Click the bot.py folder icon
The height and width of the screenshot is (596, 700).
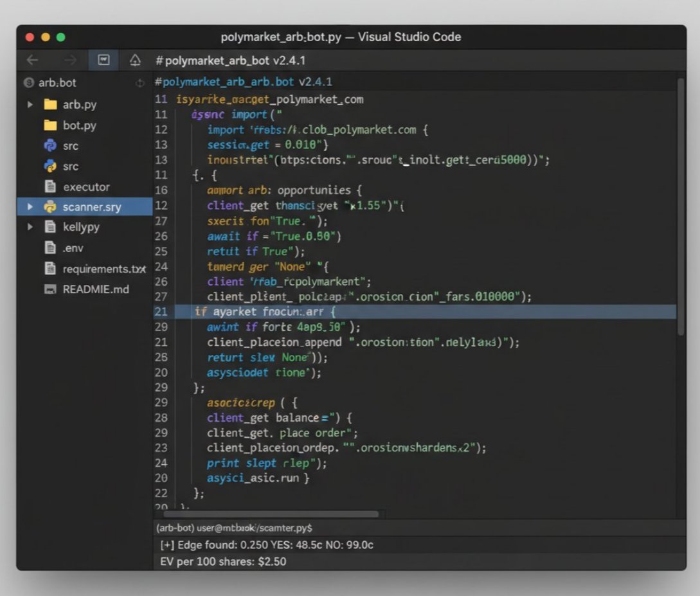pyautogui.click(x=50, y=125)
